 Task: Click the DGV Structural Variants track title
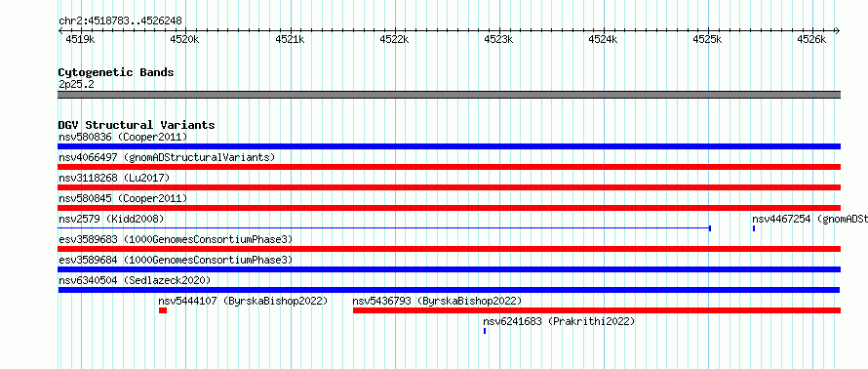coord(137,125)
